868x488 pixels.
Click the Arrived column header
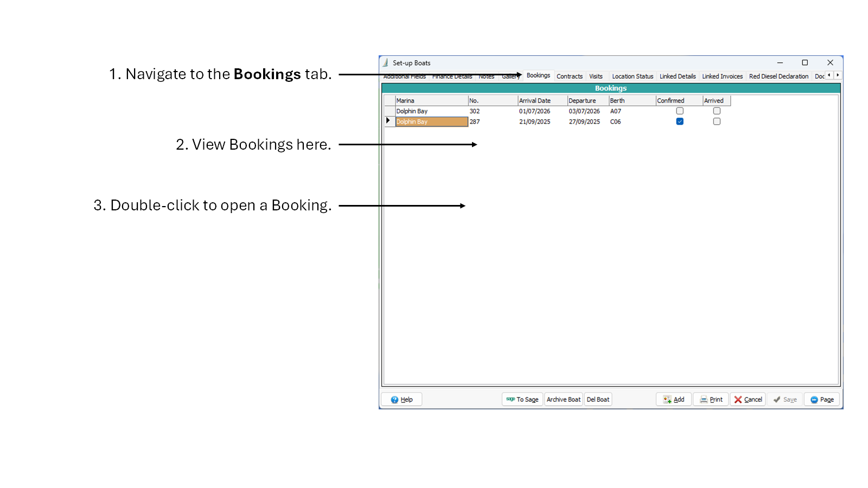coord(717,101)
